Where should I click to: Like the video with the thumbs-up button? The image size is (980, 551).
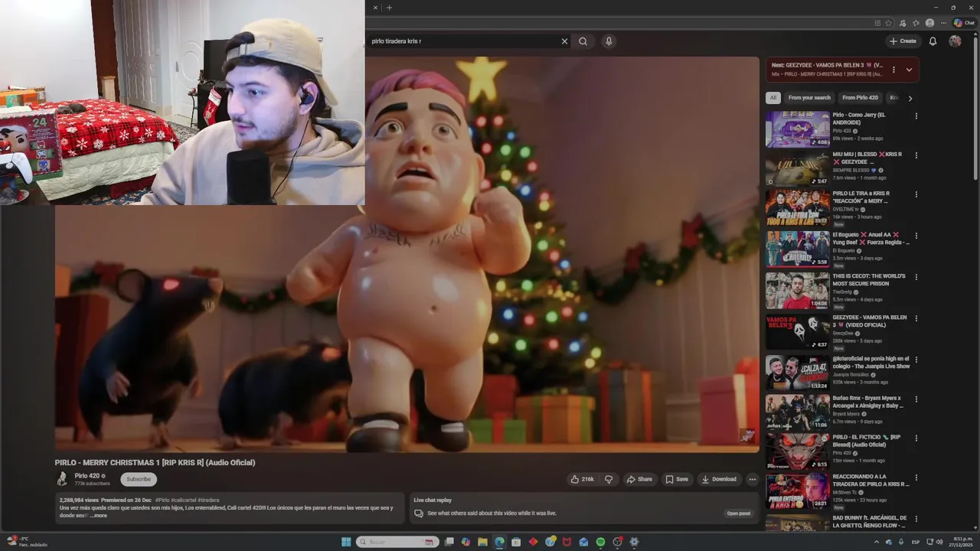coord(582,479)
